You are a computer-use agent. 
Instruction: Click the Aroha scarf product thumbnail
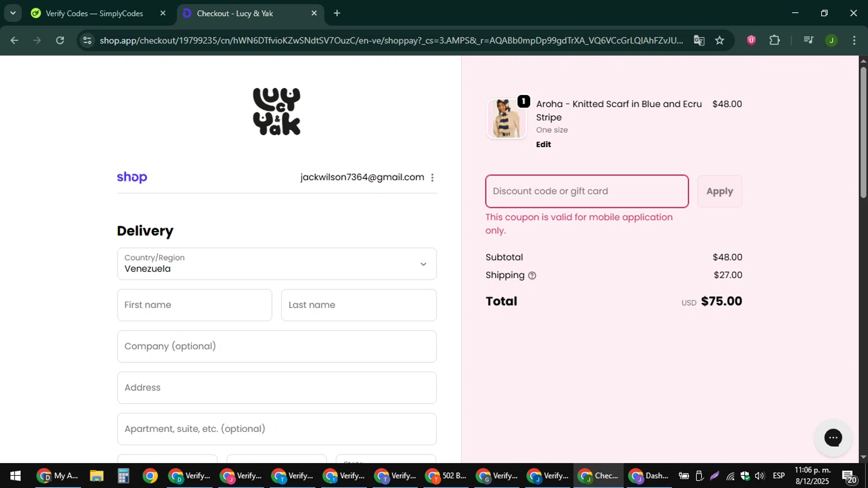click(506, 119)
